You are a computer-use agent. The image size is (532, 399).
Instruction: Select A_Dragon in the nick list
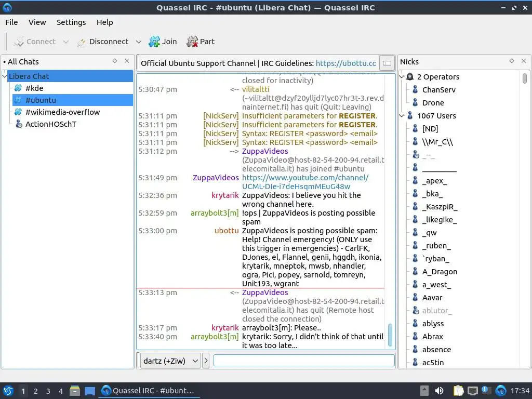[440, 272]
